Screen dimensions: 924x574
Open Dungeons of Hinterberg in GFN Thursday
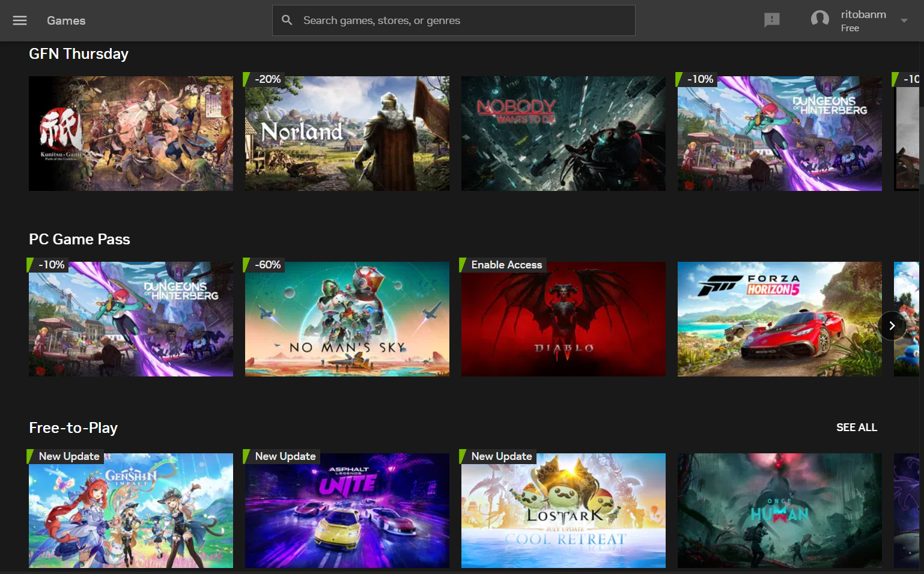[x=779, y=133]
